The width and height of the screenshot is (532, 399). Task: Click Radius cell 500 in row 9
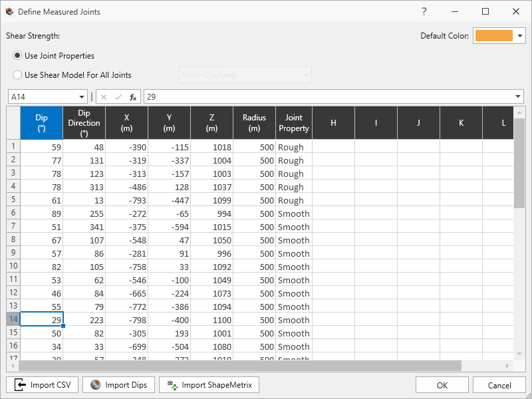pos(255,253)
